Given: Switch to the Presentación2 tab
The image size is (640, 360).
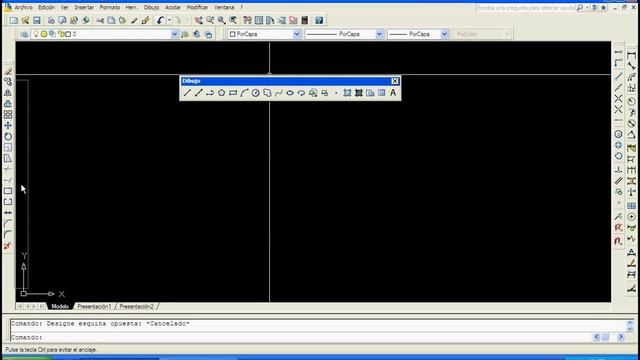Looking at the screenshot, I should (x=136, y=306).
